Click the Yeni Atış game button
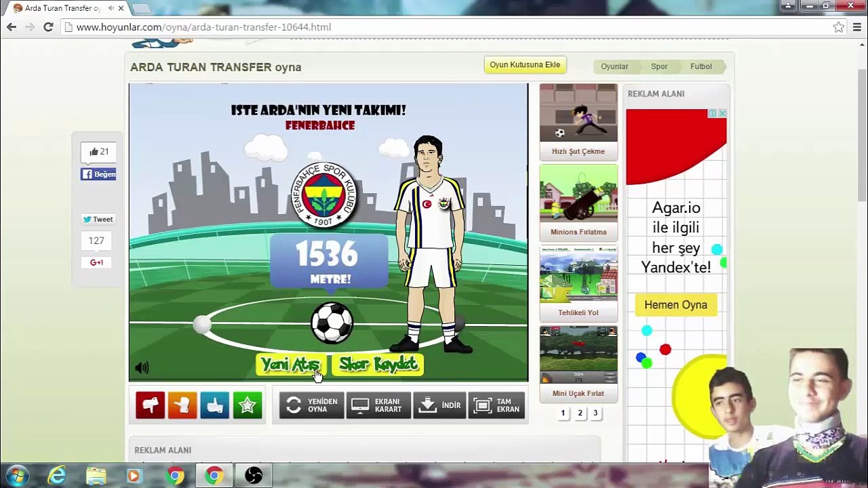 [x=291, y=365]
